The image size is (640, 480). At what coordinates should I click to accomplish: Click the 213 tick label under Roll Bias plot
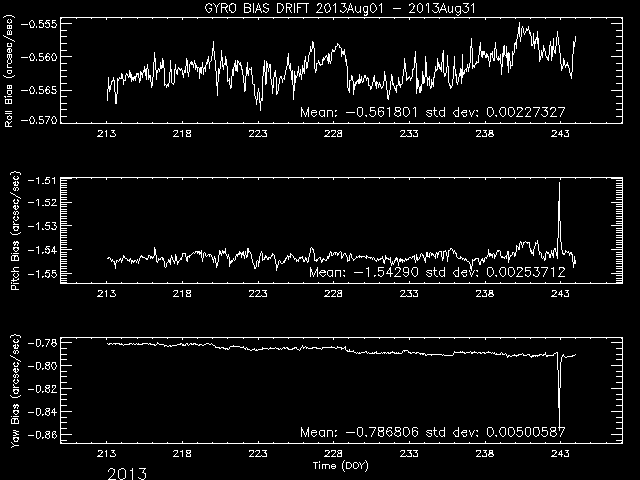[x=107, y=137]
